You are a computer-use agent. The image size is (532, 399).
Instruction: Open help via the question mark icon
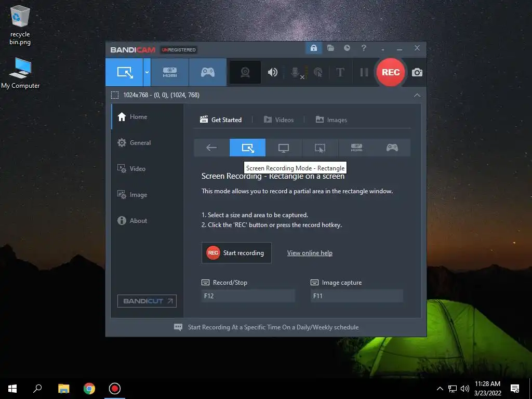pos(363,48)
